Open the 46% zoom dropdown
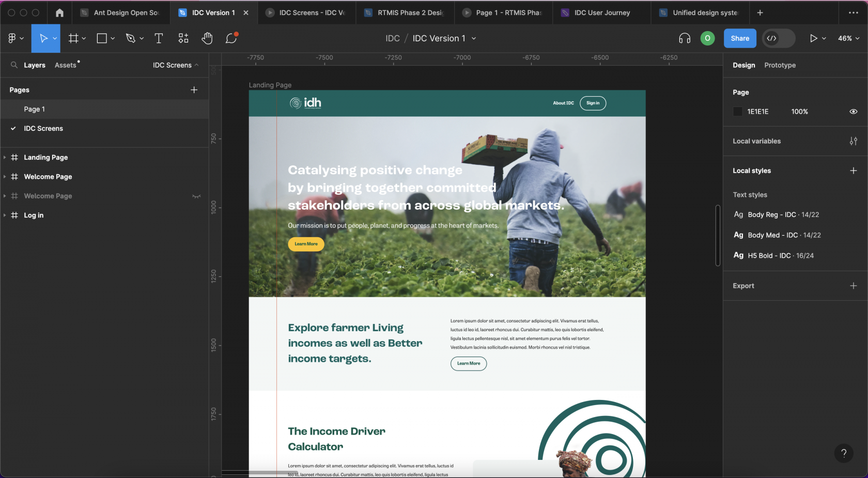The height and width of the screenshot is (478, 868). (x=848, y=38)
